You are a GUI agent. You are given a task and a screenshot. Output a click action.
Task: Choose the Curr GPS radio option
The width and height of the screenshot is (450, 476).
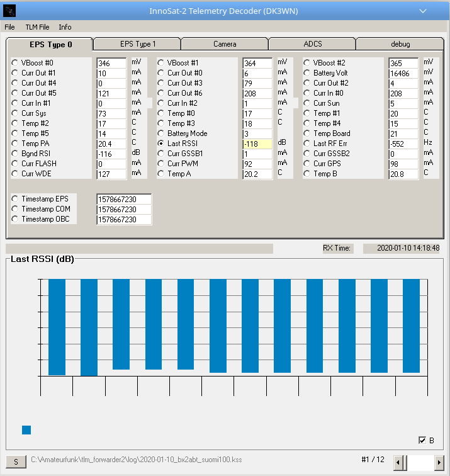307,164
